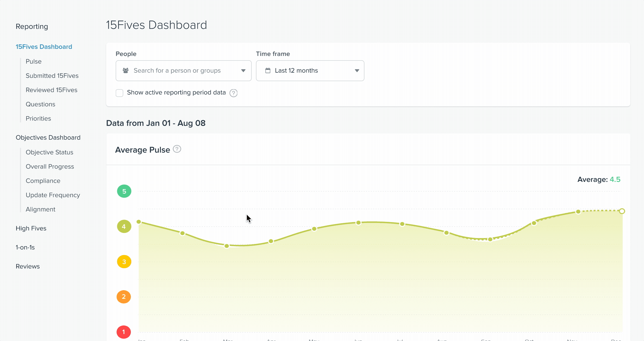Screen dimensions: 644x341
Task: Open Submitted 15Fives report
Action: pyautogui.click(x=52, y=76)
